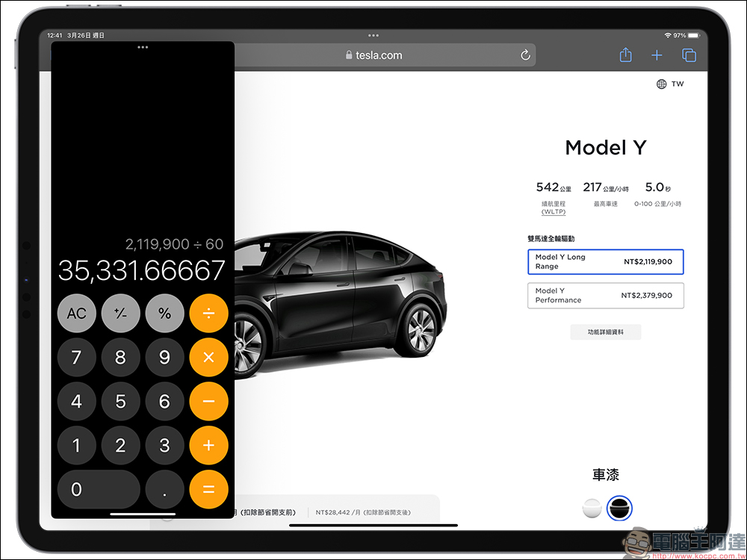This screenshot has width=747, height=560.
Task: Choose the white paint swatch
Action: pyautogui.click(x=592, y=508)
